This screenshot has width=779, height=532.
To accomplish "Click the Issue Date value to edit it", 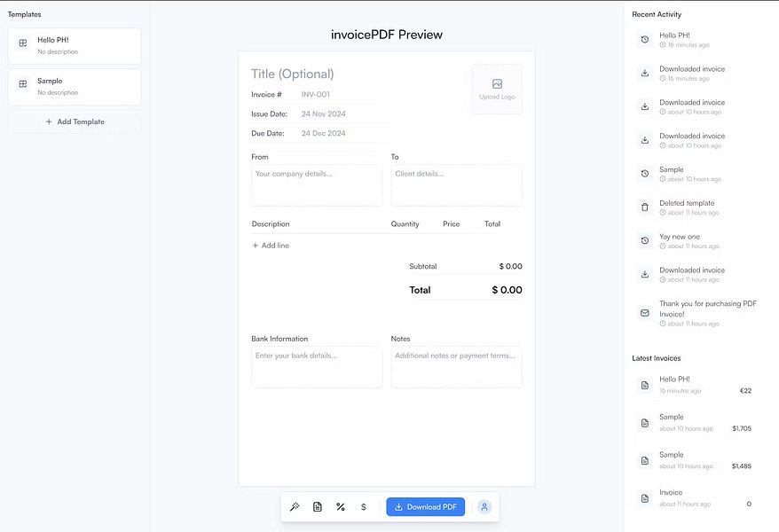I will 323,113.
